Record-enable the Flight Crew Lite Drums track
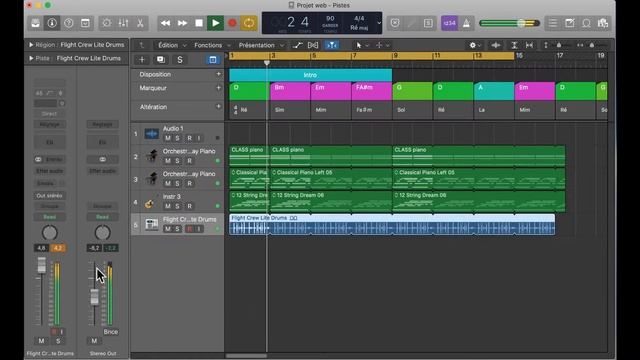Screen dimensions: 640x360 coord(189,229)
